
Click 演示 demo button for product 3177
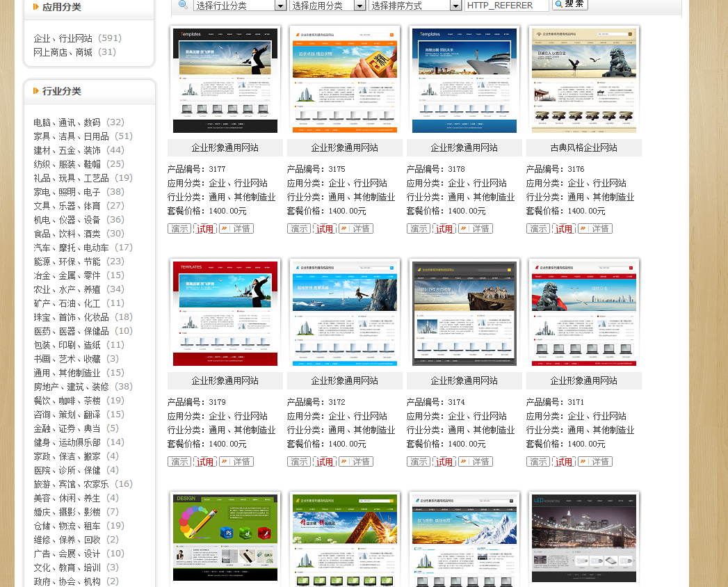pyautogui.click(x=179, y=229)
